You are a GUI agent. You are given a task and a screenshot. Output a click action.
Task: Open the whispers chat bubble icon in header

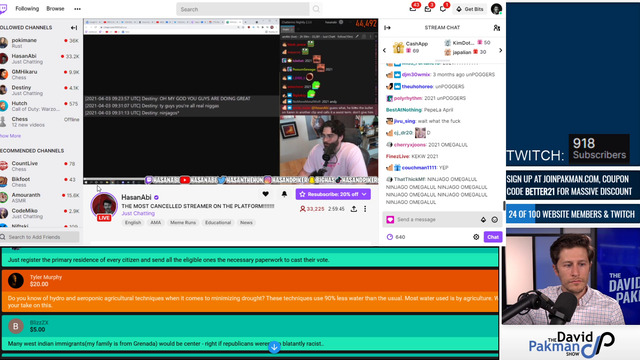443,9
